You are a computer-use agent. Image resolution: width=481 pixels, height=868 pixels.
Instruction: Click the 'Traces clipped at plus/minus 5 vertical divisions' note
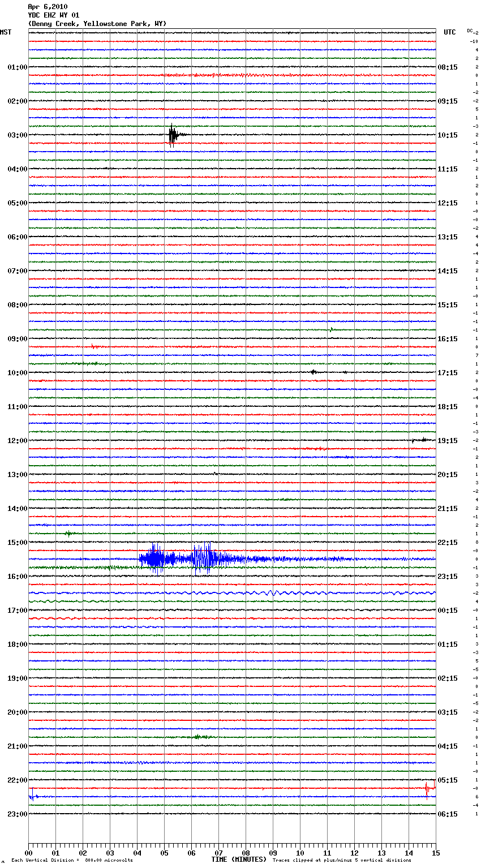(342, 861)
